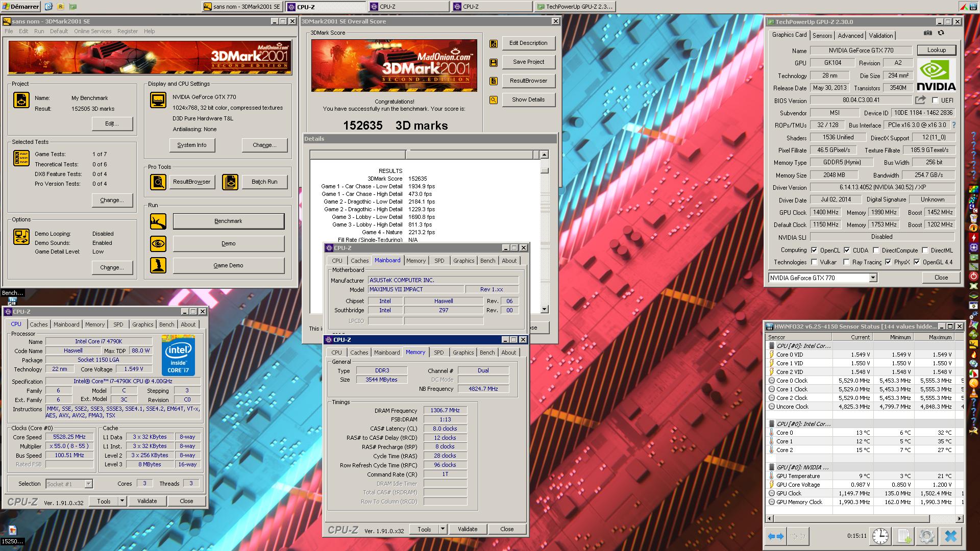Click the GPU-Z refresh icon

pos(941,33)
